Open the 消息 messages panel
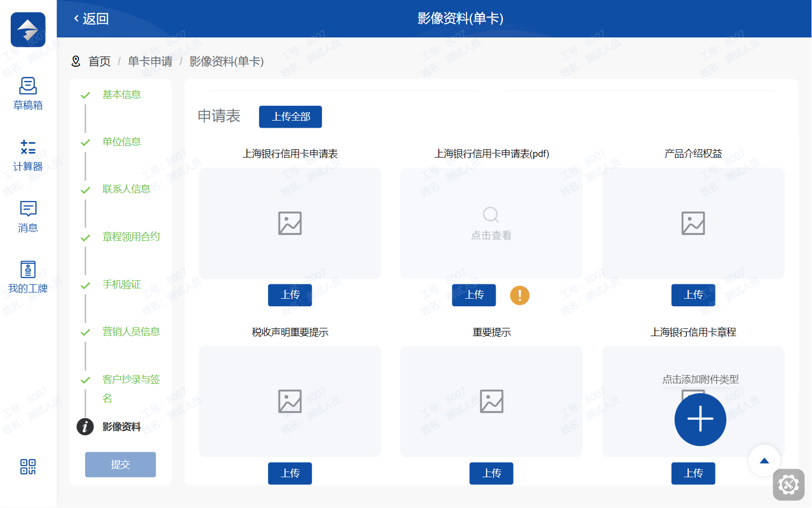This screenshot has height=508, width=812. (28, 217)
